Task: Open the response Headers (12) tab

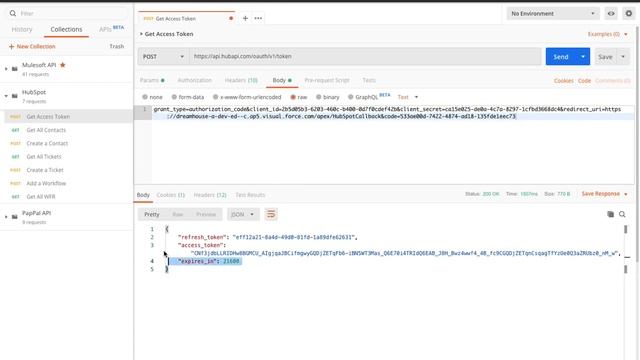Action: tap(210, 195)
